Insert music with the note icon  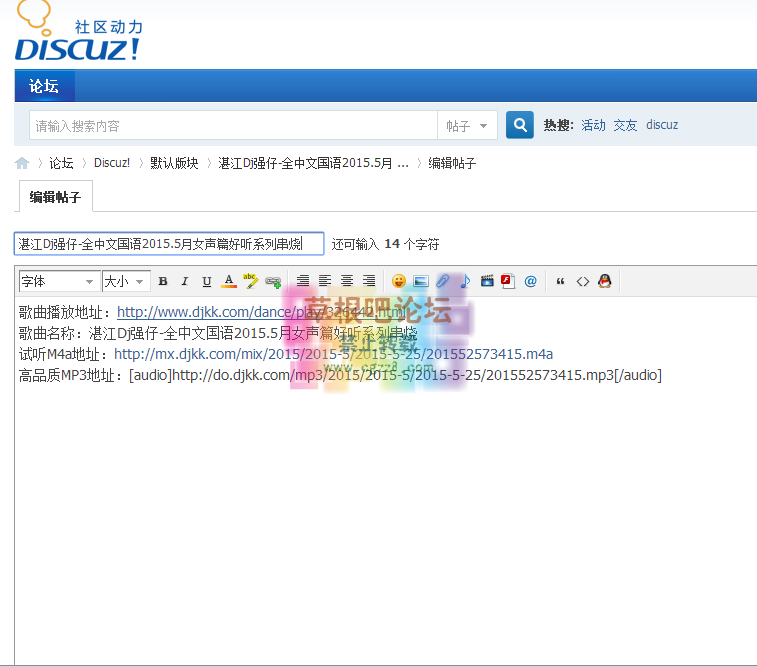pyautogui.click(x=465, y=281)
